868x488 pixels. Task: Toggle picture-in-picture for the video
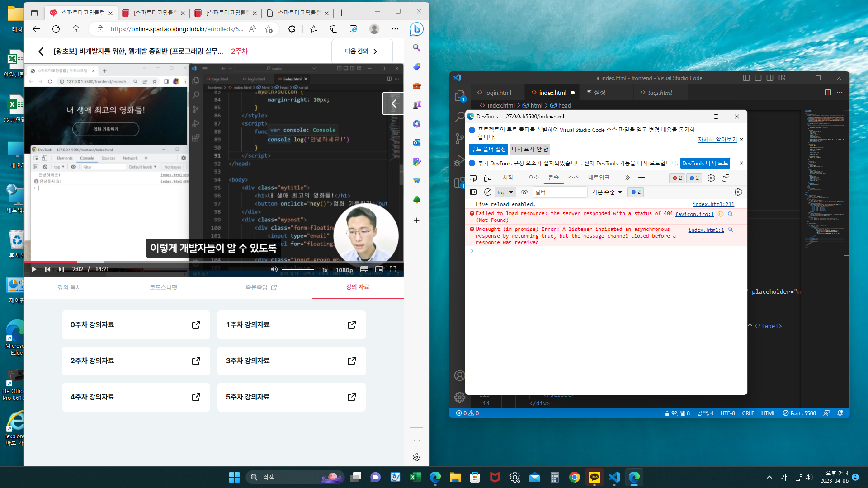pos(379,269)
